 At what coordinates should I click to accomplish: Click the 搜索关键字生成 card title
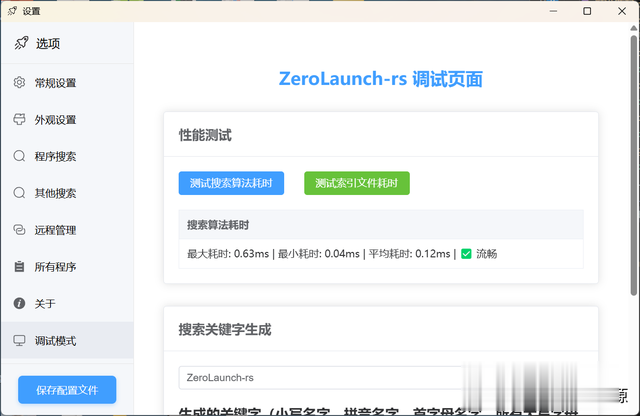click(x=225, y=329)
